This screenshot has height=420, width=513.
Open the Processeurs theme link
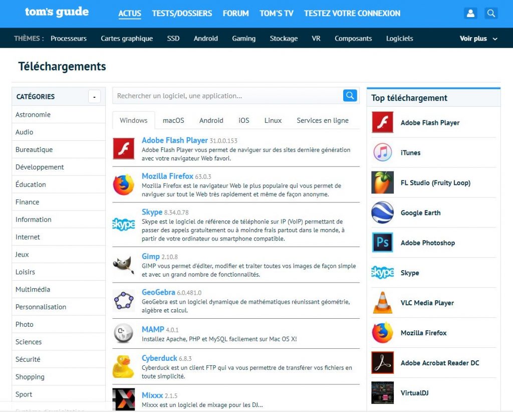click(68, 38)
